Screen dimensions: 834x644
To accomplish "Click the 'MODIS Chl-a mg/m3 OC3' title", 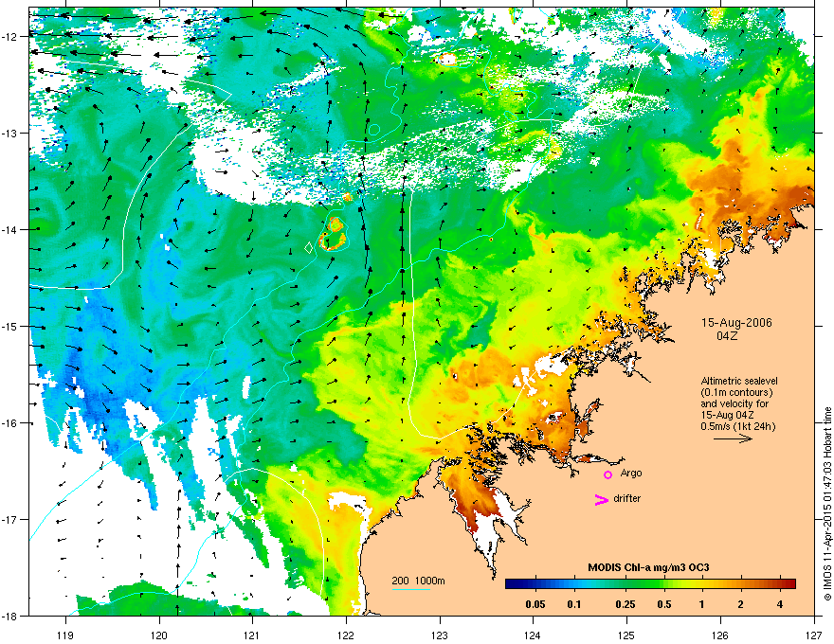I will [648, 567].
